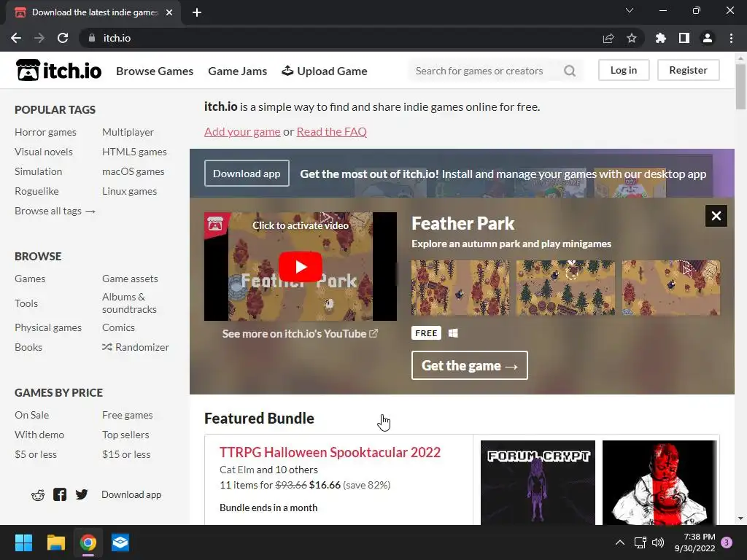Screen dimensions: 747x560
Task: Open the Visual novels tag
Action: [44, 152]
